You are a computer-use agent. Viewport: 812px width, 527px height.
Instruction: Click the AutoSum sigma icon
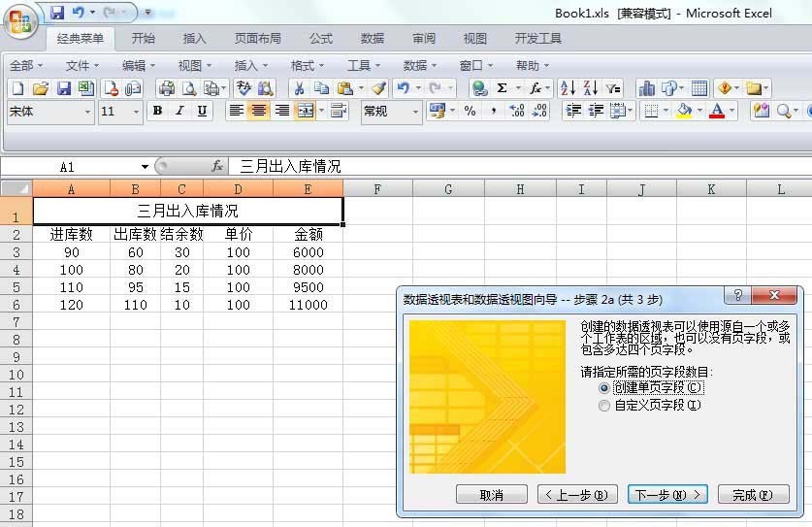click(x=502, y=88)
